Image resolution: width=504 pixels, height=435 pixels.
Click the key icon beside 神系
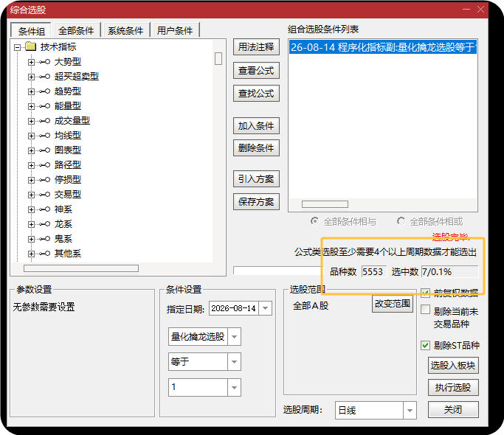pos(45,209)
